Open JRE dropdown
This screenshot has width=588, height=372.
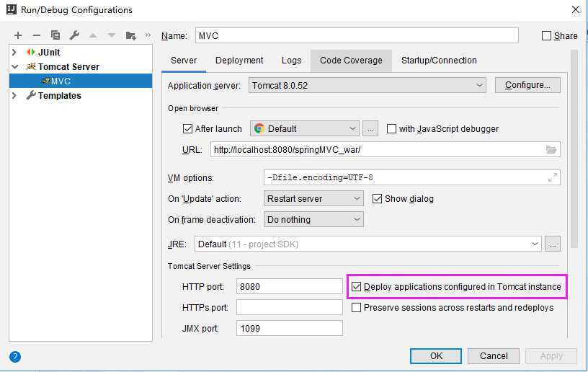(x=368, y=244)
